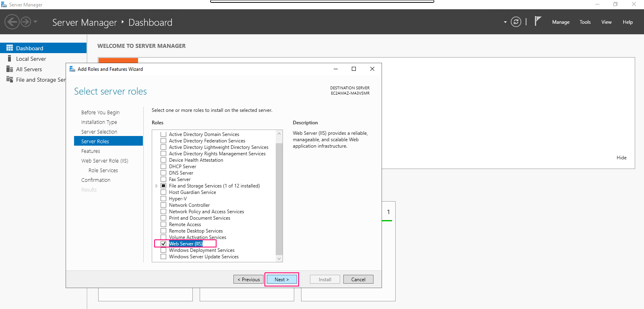Open the Manage menu
This screenshot has height=309, width=644.
[561, 22]
